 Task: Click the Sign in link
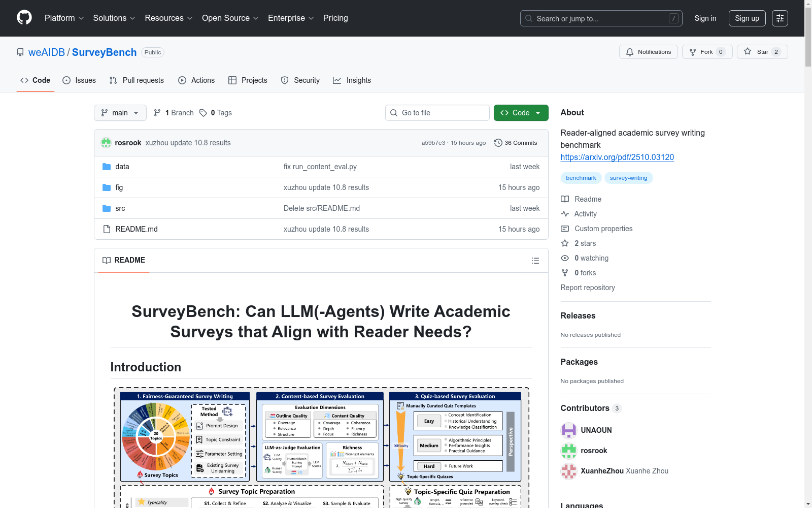705,18
